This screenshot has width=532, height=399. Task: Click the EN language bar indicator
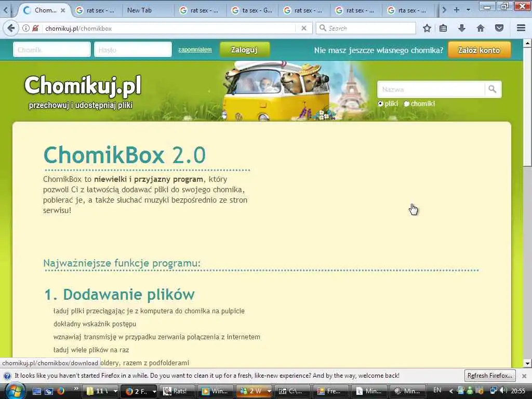tap(437, 391)
